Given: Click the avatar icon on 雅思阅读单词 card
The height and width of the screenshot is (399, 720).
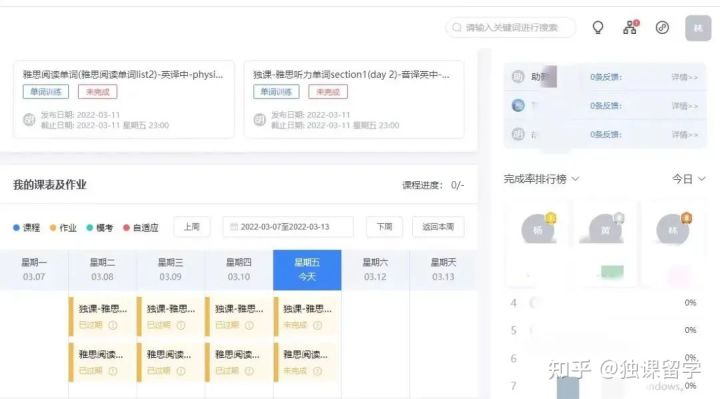Looking at the screenshot, I should point(29,120).
